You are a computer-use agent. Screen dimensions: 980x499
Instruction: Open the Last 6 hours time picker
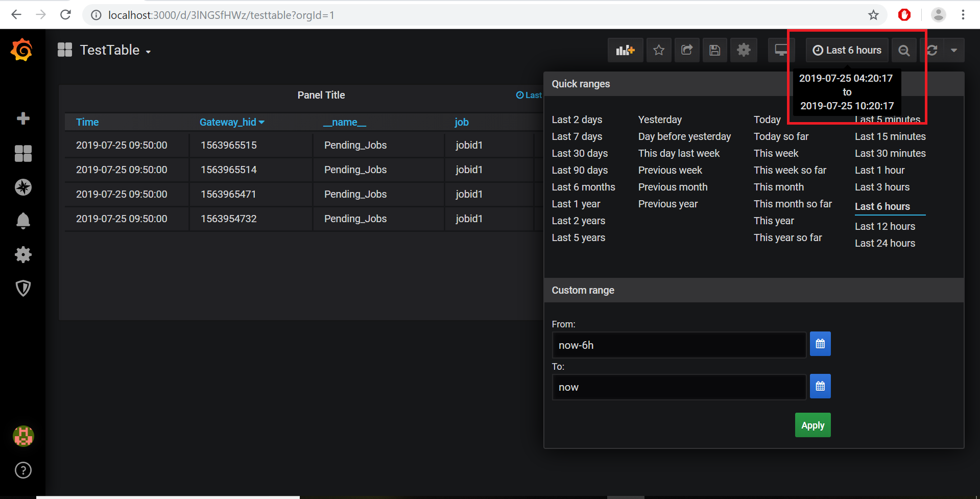click(x=846, y=50)
